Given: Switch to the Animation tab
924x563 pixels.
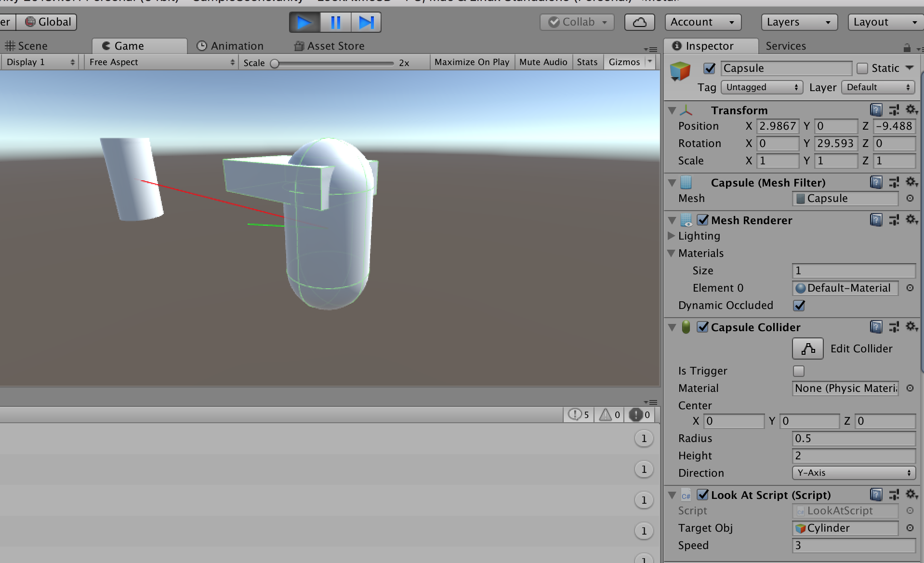Looking at the screenshot, I should coord(230,46).
